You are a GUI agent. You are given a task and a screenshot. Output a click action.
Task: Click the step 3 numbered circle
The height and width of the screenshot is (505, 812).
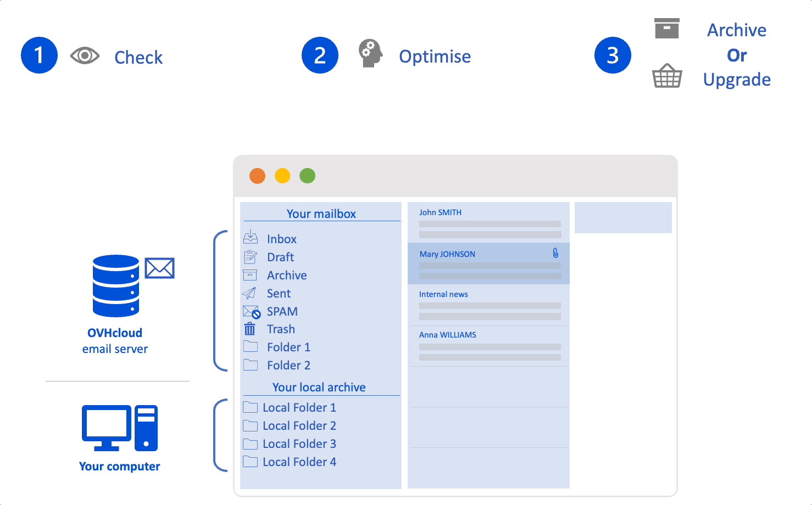pyautogui.click(x=613, y=55)
